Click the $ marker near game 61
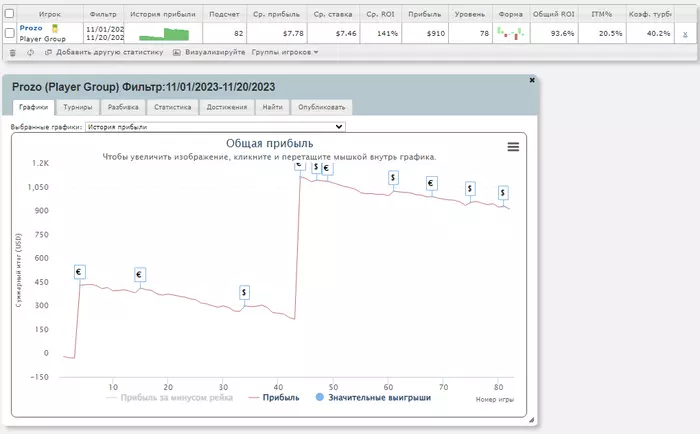The height and width of the screenshot is (434, 700). coord(393,178)
